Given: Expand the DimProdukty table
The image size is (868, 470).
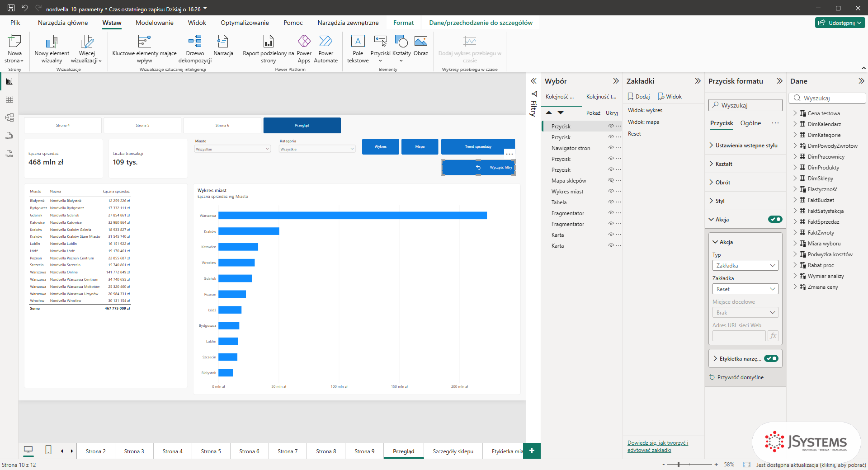Looking at the screenshot, I should point(795,168).
